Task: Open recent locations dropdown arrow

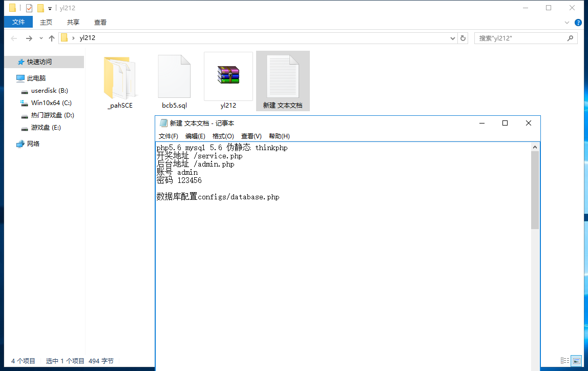Action: [41, 38]
